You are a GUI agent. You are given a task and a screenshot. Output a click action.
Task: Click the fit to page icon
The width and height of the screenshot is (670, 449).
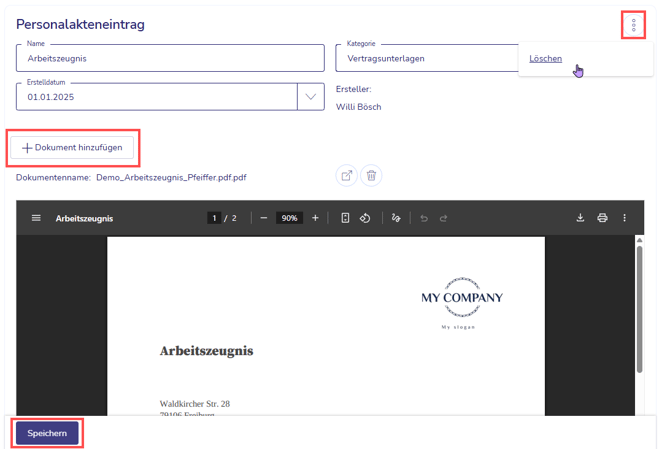coord(345,218)
